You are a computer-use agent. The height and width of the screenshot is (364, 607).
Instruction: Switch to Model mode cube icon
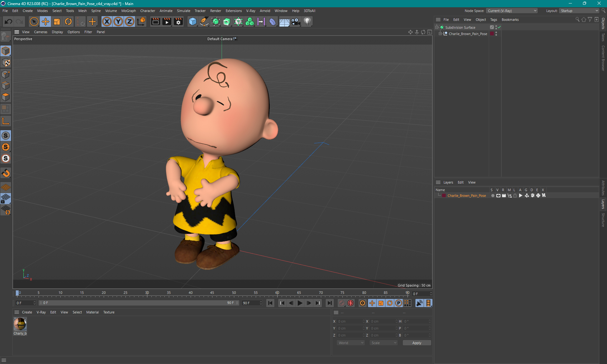point(6,51)
